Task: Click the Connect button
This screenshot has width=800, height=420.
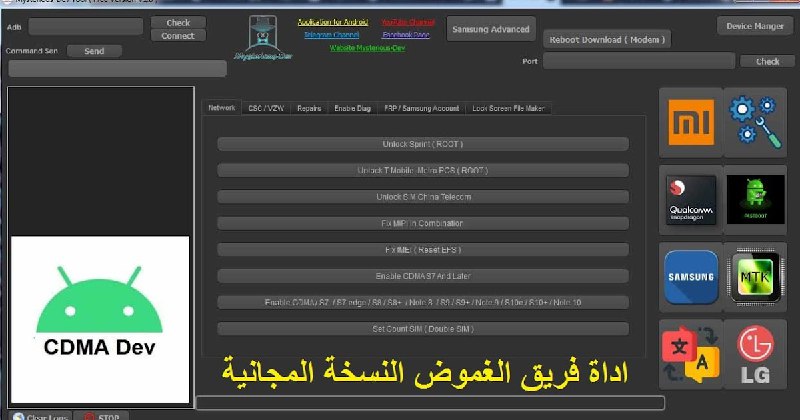Action: (178, 36)
